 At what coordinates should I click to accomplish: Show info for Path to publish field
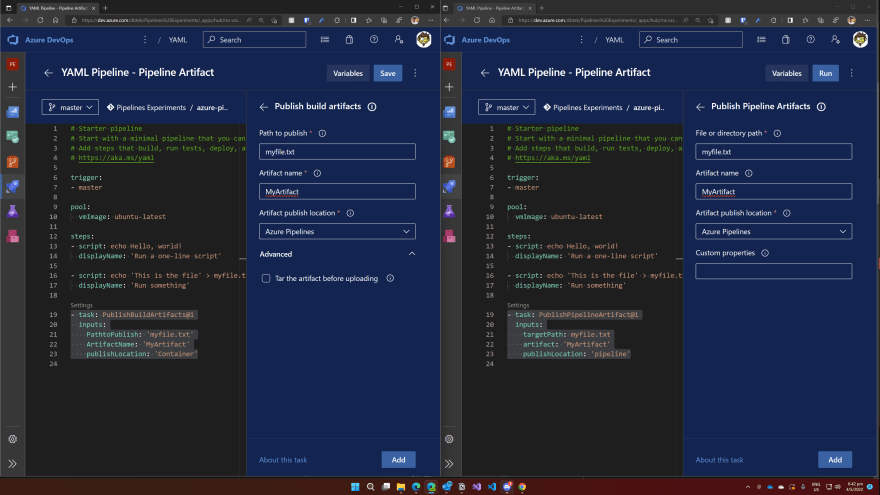(322, 134)
